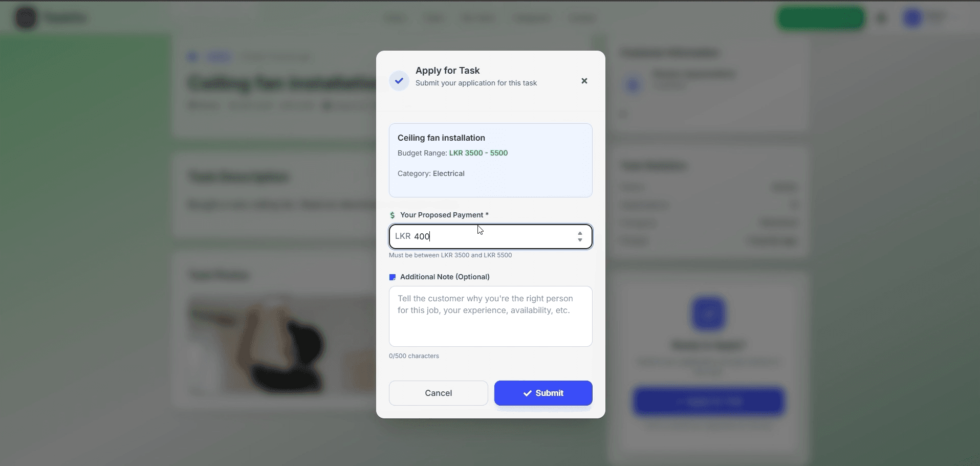Increase the proposed payment with the up arrow
The width and height of the screenshot is (980, 466).
(x=580, y=233)
